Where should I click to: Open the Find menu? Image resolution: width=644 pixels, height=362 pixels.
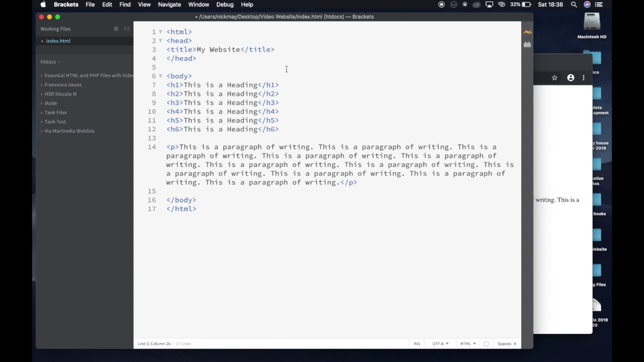[125, 5]
